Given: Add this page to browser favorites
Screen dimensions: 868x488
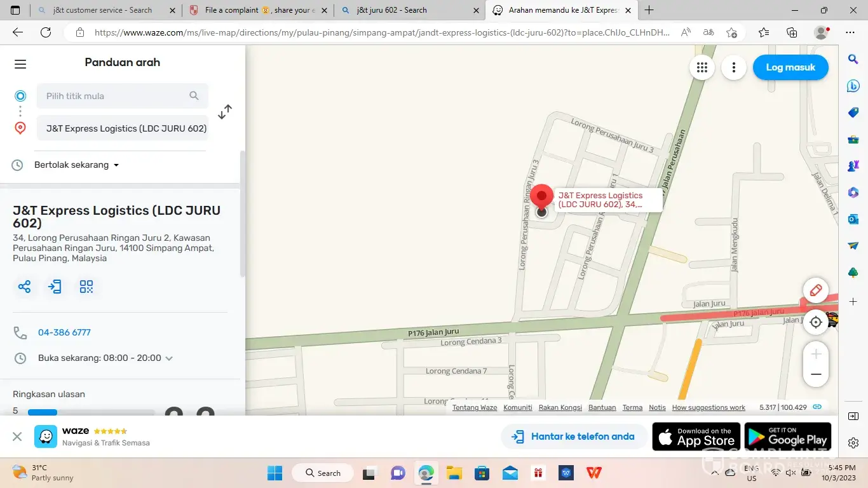Looking at the screenshot, I should [x=731, y=32].
